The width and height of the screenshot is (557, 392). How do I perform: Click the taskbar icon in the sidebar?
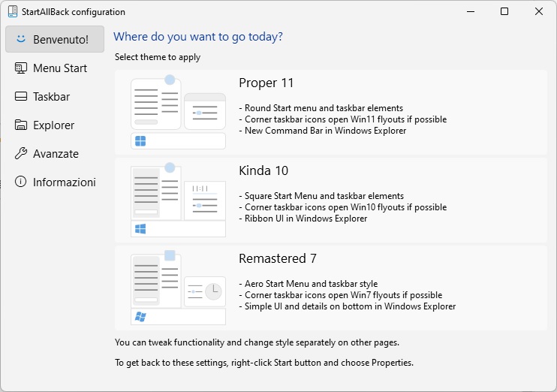pos(21,96)
